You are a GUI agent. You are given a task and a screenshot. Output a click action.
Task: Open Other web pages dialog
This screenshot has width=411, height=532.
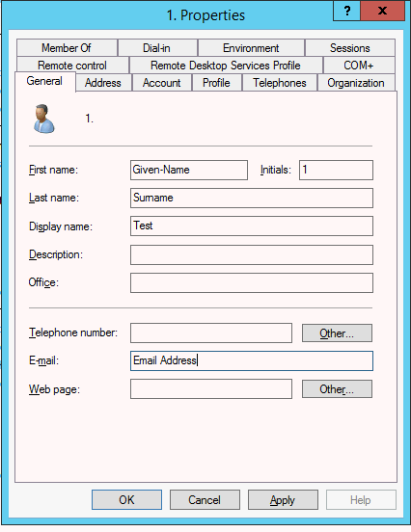point(337,389)
